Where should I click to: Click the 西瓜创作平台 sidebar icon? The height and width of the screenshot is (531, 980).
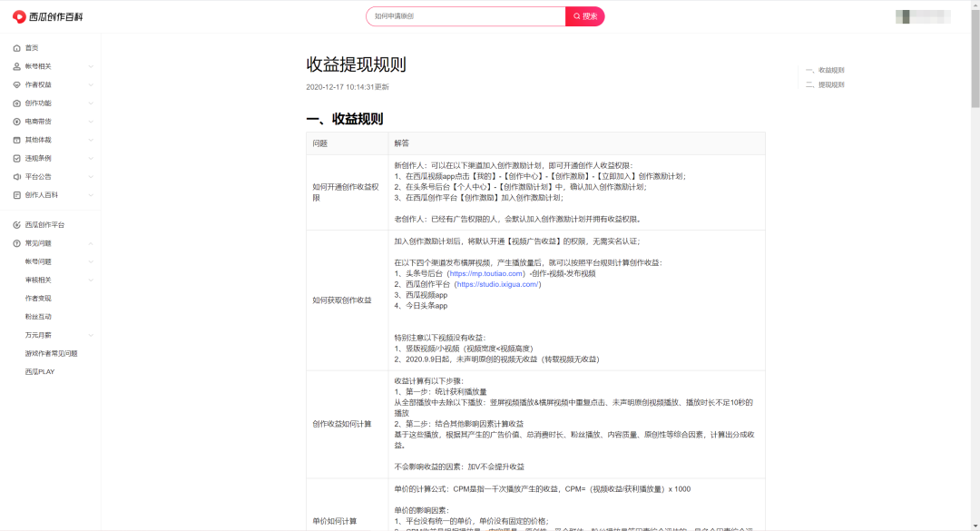tap(17, 225)
